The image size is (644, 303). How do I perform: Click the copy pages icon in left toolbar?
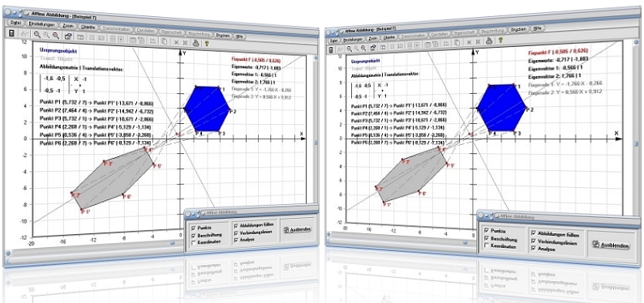click(164, 41)
